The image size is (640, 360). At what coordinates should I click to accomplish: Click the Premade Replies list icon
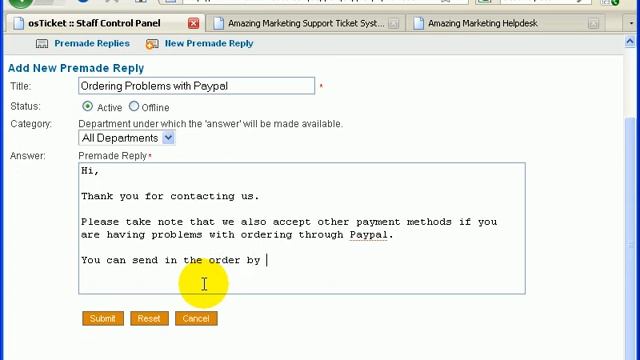(x=42, y=44)
